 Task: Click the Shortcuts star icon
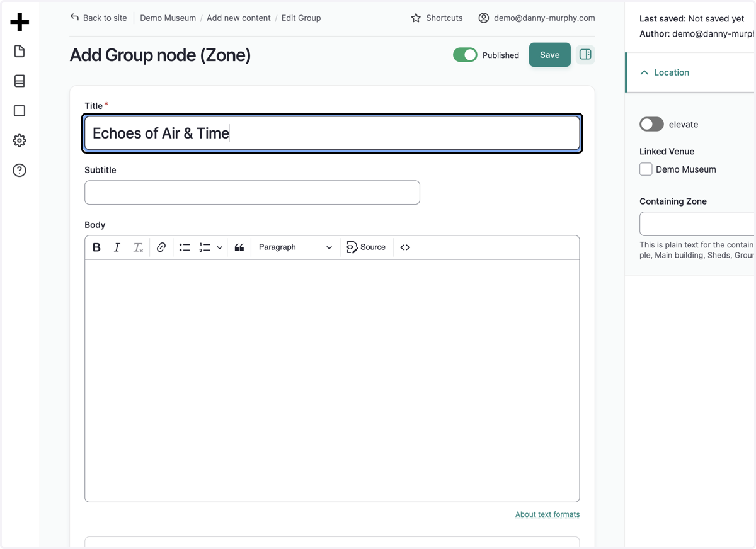[416, 18]
